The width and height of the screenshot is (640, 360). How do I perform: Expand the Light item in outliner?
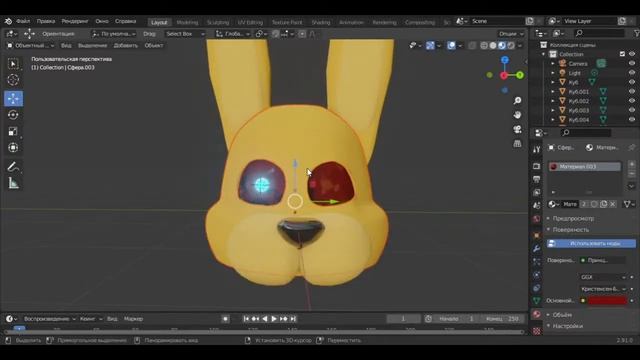point(553,73)
